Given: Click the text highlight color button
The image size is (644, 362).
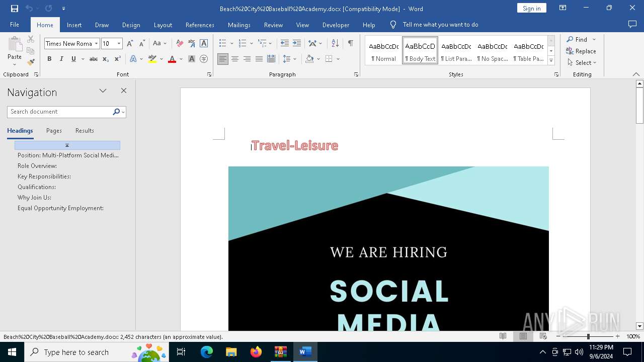Looking at the screenshot, I should (x=152, y=59).
